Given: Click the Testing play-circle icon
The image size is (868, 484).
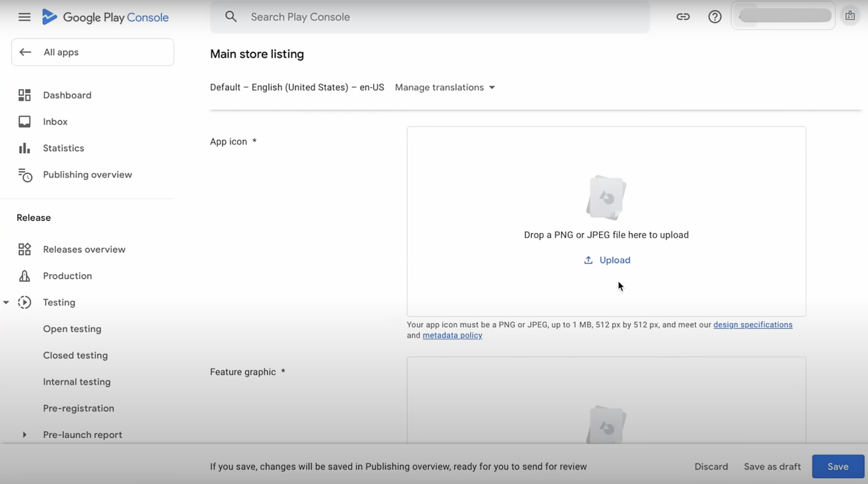Looking at the screenshot, I should point(24,302).
